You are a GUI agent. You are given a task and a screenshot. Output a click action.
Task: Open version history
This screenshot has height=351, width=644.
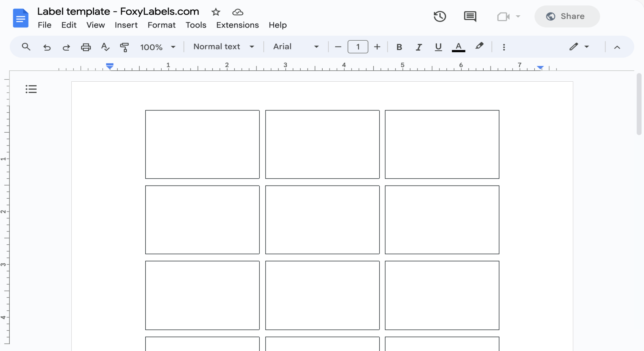tap(440, 16)
